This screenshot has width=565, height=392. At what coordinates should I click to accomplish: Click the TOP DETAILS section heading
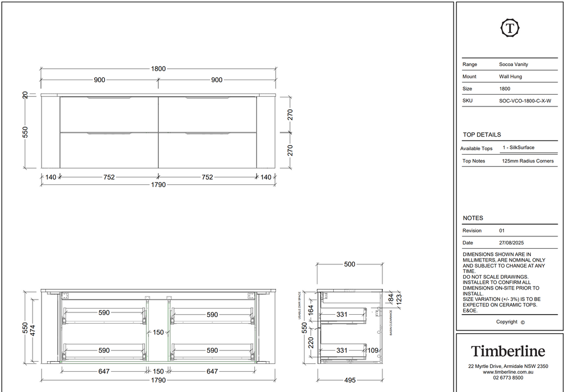[482, 135]
